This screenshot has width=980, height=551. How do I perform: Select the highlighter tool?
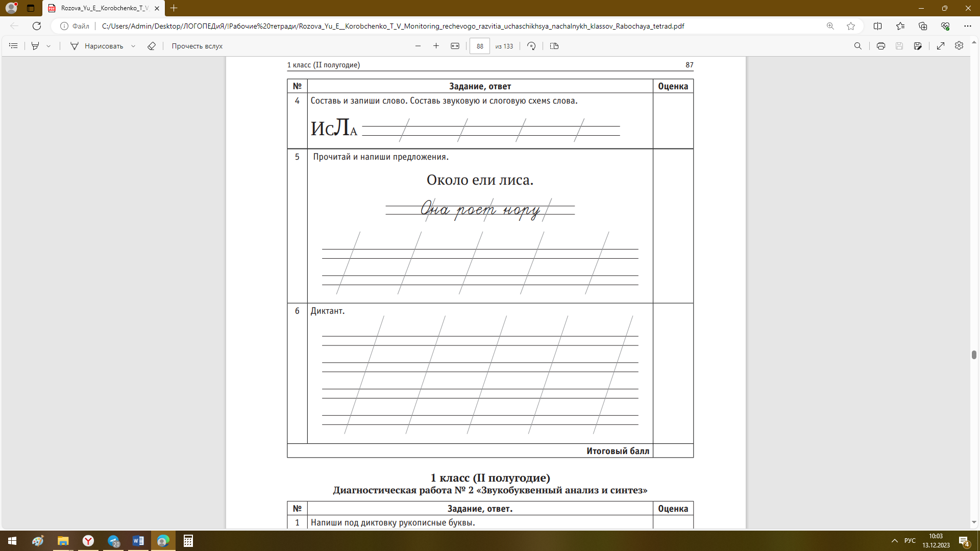coord(35,46)
